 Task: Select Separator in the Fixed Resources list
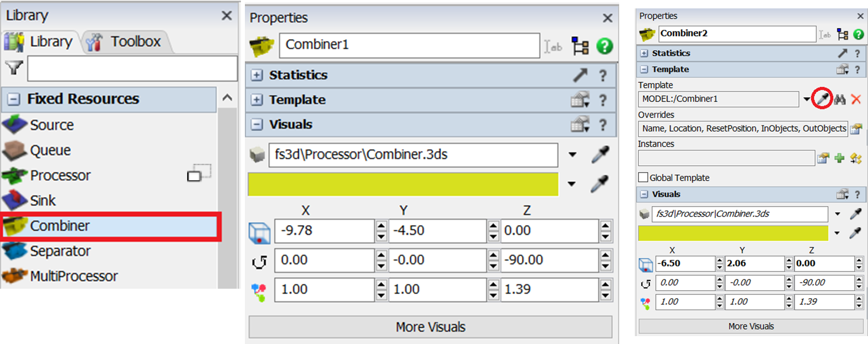point(60,251)
